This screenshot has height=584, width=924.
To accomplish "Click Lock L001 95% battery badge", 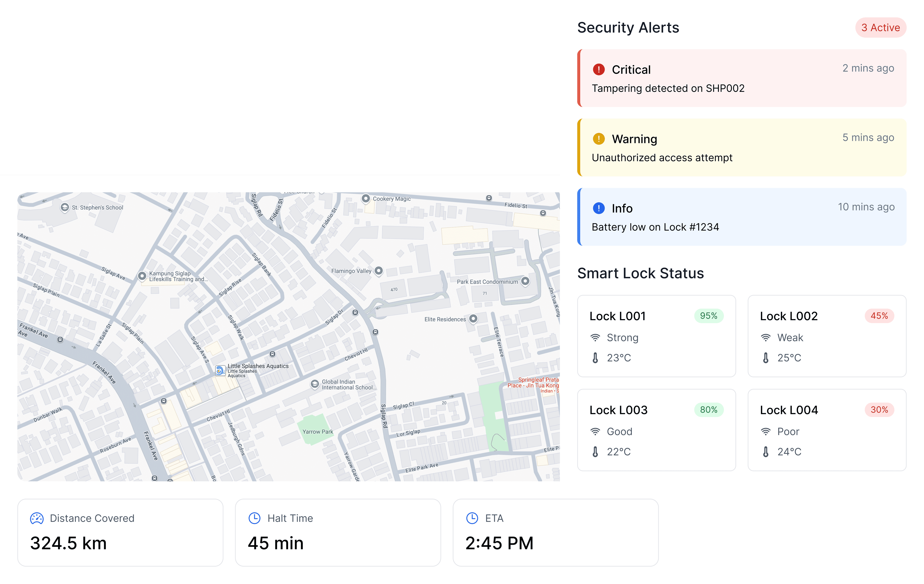I will (x=708, y=316).
